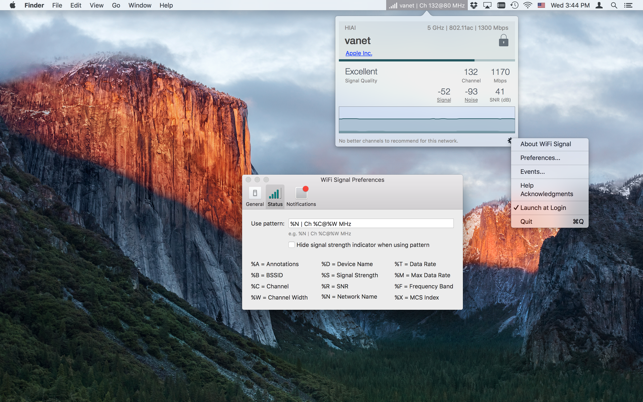Open the Apple menu
The height and width of the screenshot is (402, 643).
pyautogui.click(x=12, y=5)
